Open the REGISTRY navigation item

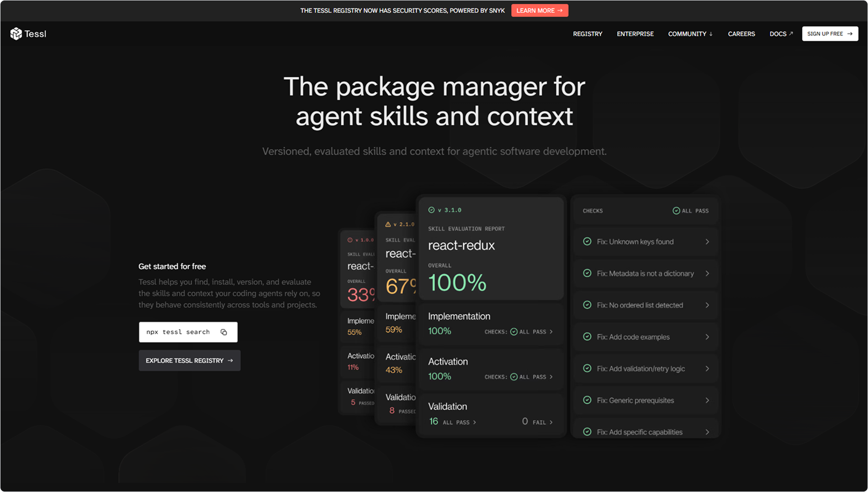pos(587,33)
